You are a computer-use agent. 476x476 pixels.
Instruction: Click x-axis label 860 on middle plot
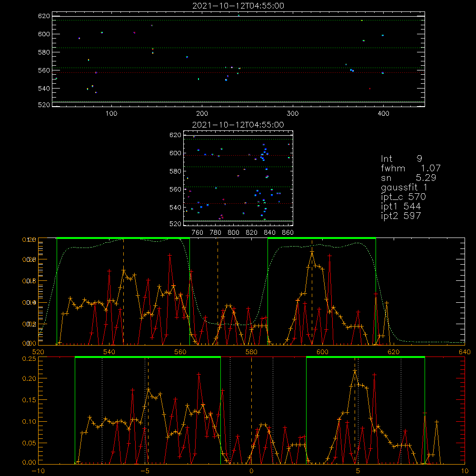[x=288, y=233]
